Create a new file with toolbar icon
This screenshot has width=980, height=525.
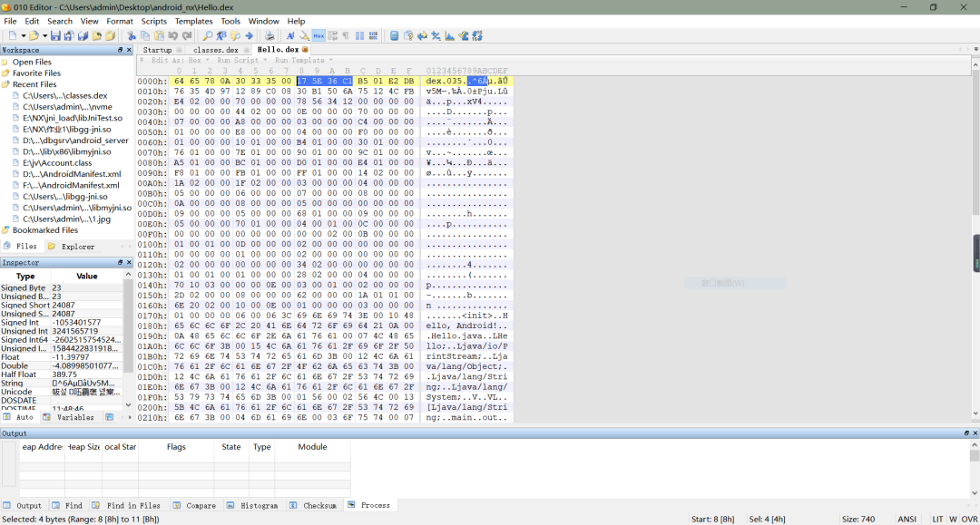[x=13, y=35]
